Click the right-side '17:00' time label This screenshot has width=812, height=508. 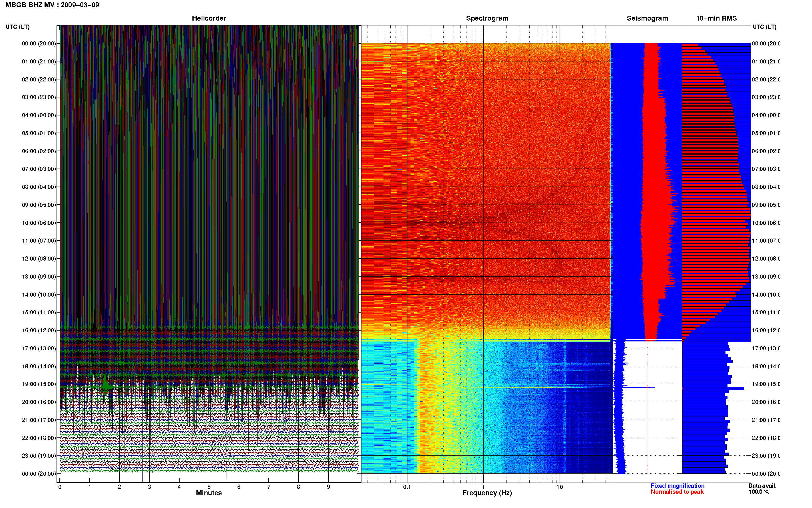point(765,348)
